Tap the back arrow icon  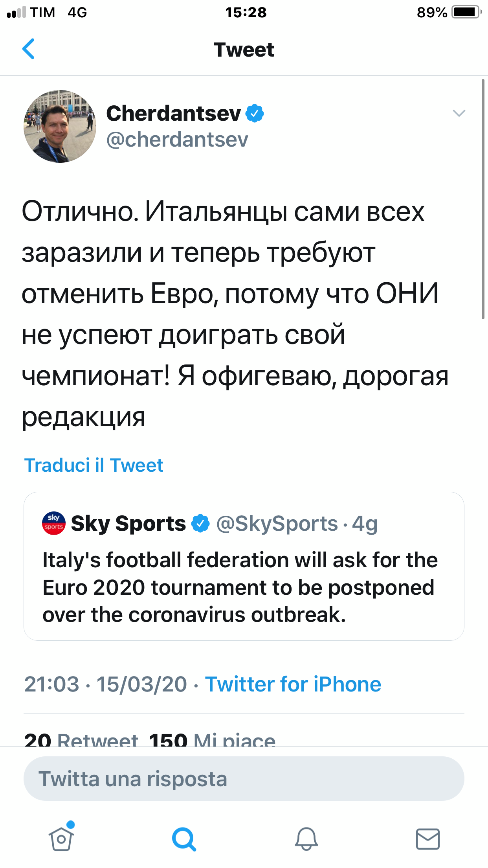pos(29,49)
